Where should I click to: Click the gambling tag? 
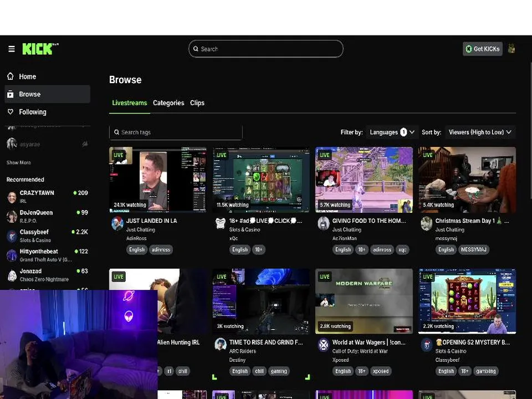click(x=485, y=371)
